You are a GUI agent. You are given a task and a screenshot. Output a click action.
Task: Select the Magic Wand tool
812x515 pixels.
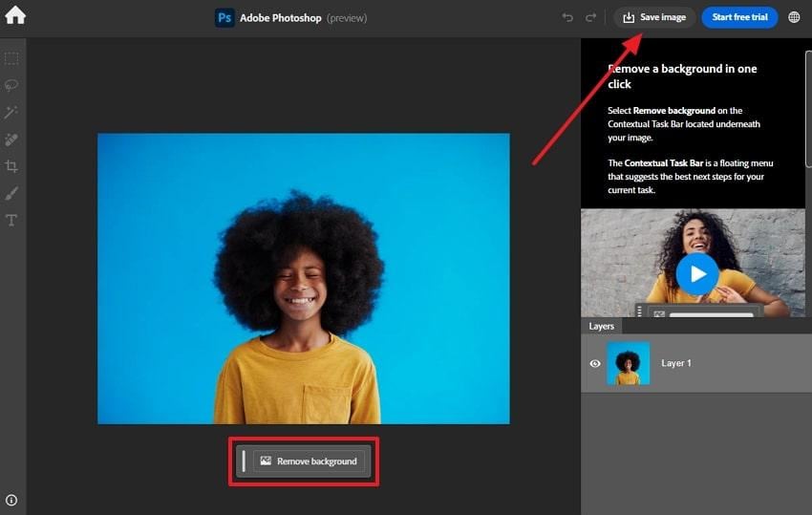tap(11, 112)
